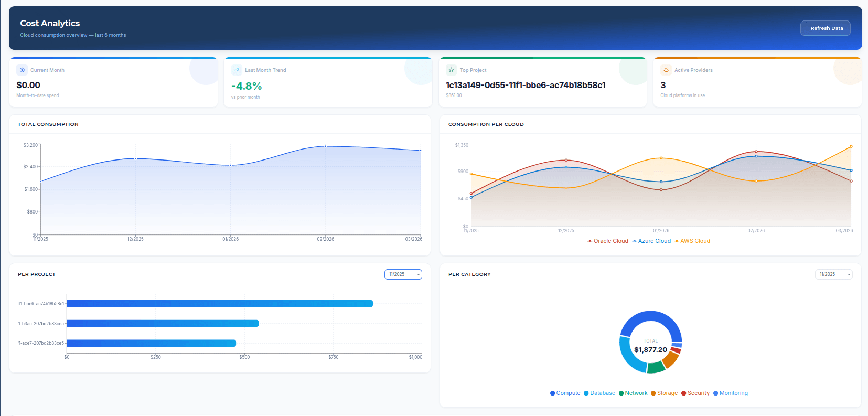868x416 pixels.
Task: Click Total Consumption 02/2026 data point
Action: 326,146
